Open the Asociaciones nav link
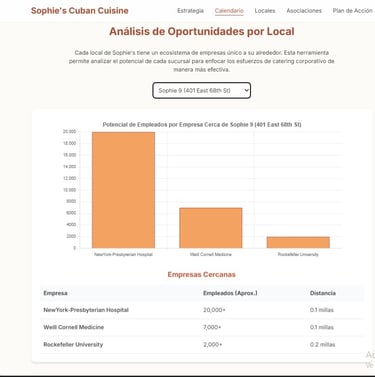 point(304,11)
